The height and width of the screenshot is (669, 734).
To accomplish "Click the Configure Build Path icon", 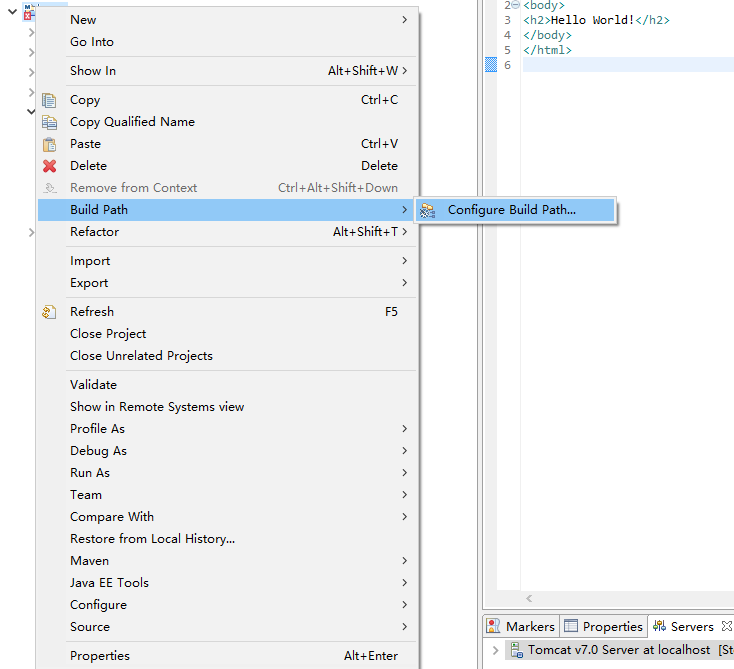I will point(427,210).
